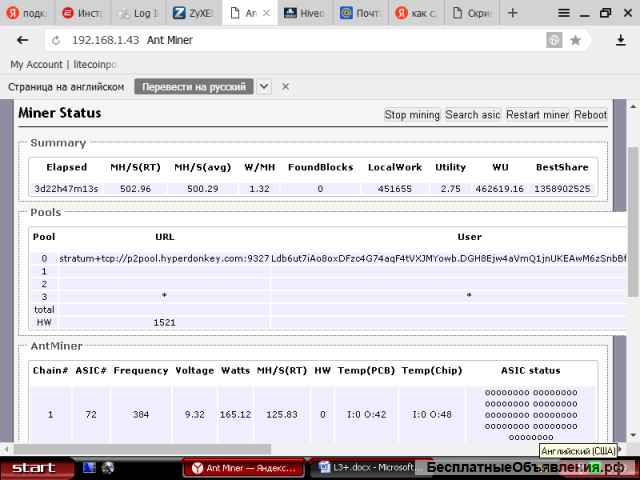Screen dimensions: 640x480
Task: Switch to the ZyXEL tab
Action: [x=193, y=13]
